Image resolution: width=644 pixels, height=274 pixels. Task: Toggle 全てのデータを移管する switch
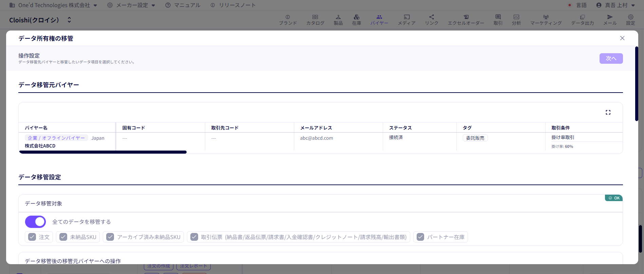pyautogui.click(x=35, y=222)
